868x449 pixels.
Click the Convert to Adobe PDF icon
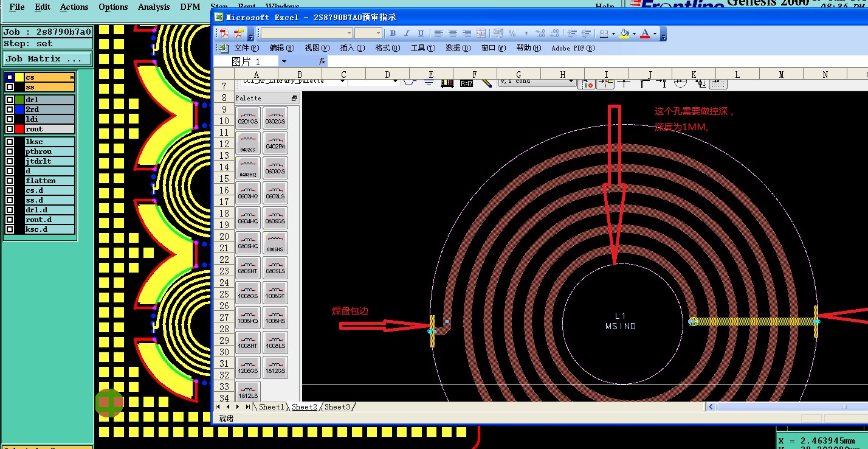coord(224,33)
